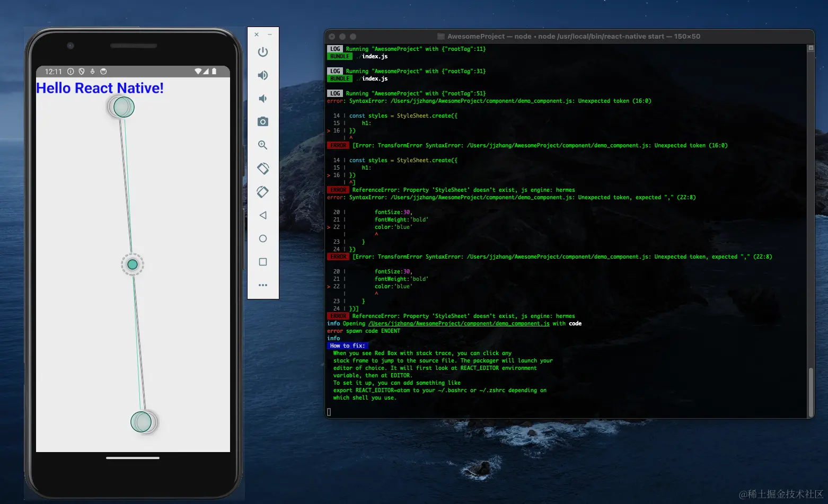Minimize the emulator toolbar window
Viewport: 828px width, 504px height.
(x=270, y=34)
